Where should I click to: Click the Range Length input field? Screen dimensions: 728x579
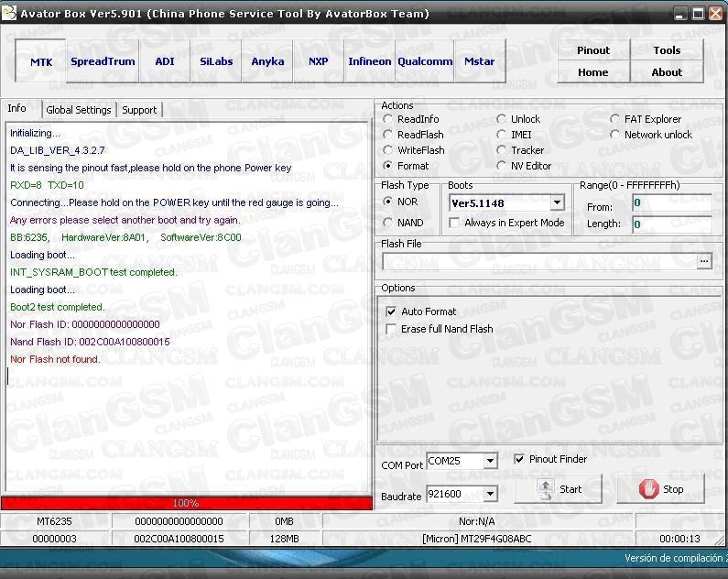671,224
